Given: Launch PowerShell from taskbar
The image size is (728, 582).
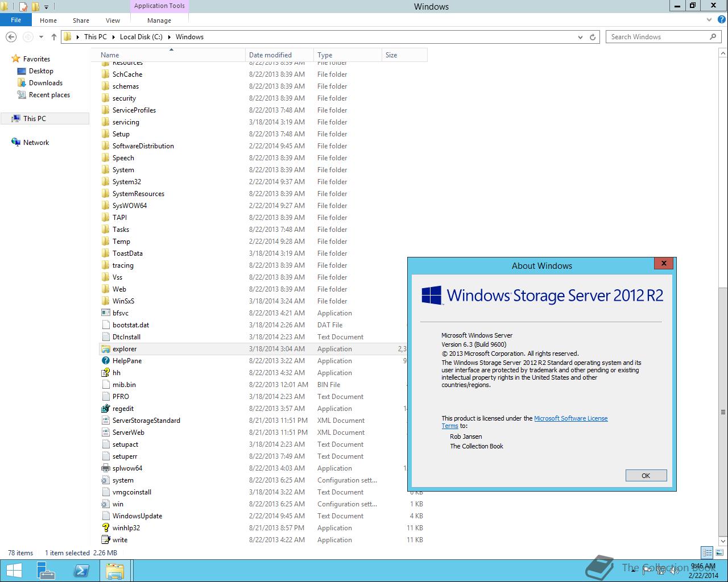Looking at the screenshot, I should 81,571.
